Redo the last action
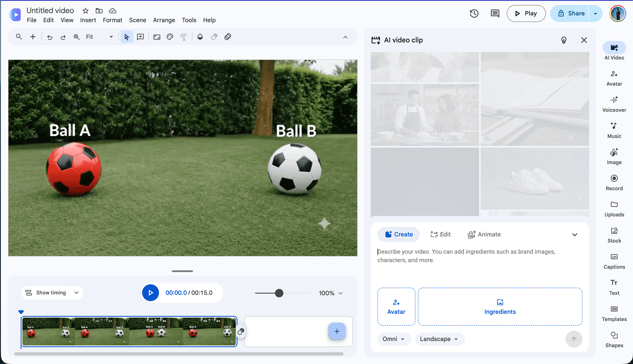This screenshot has width=633, height=364. point(63,37)
